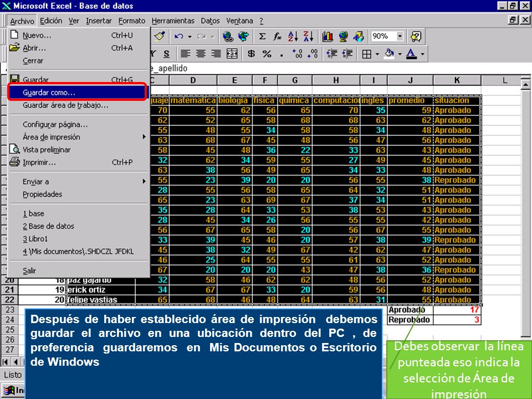The height and width of the screenshot is (399, 532).
Task: Sort descending with the Z-A icon
Action: (x=308, y=37)
